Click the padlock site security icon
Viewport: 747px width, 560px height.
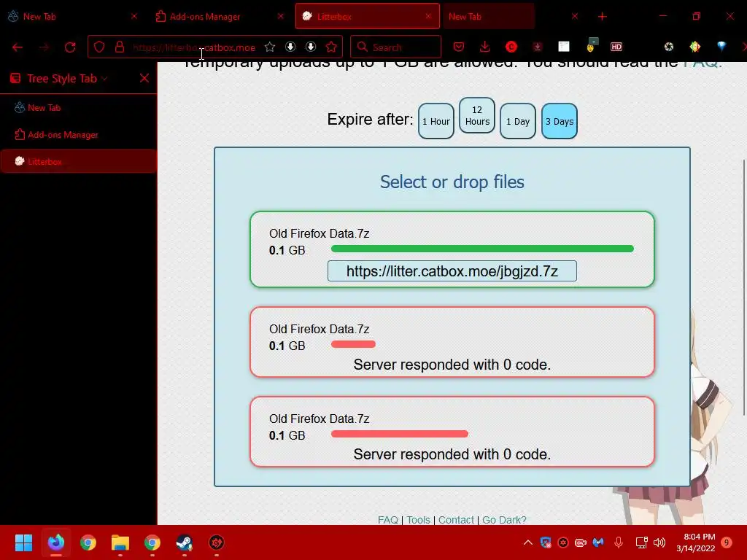pyautogui.click(x=120, y=47)
